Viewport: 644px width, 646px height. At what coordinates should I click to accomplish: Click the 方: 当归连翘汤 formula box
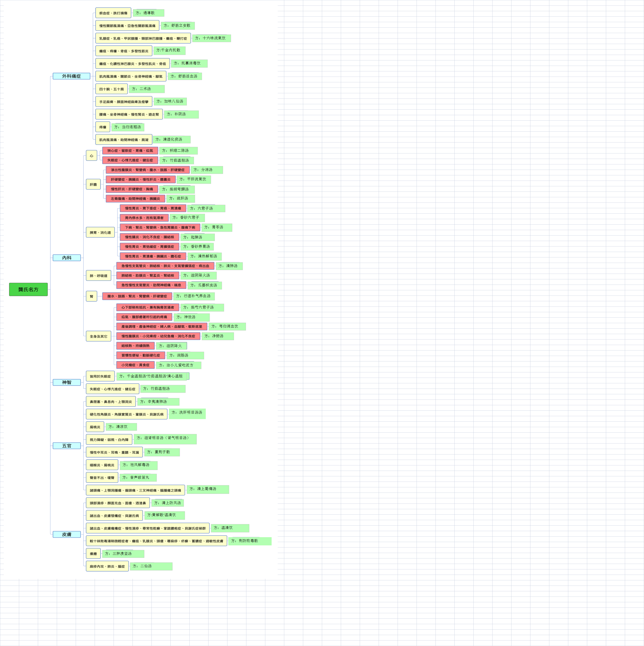coord(128,127)
